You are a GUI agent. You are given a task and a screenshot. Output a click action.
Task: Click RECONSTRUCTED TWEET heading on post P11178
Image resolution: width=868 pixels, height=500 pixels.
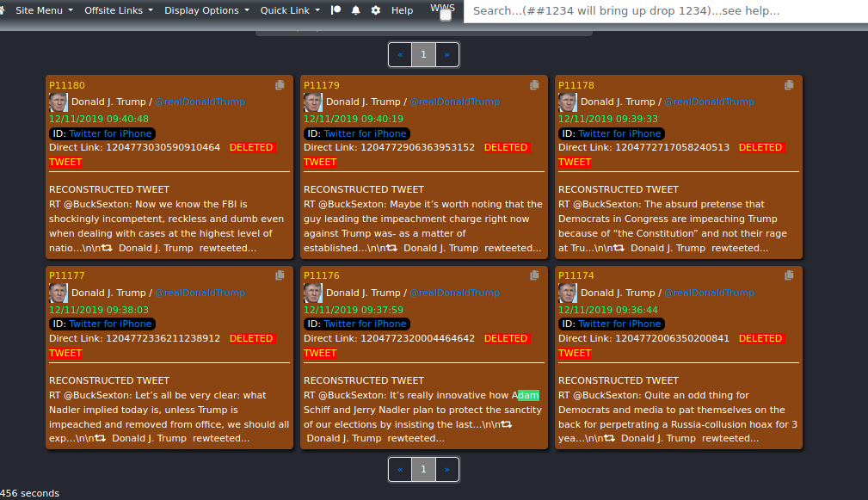tap(619, 189)
